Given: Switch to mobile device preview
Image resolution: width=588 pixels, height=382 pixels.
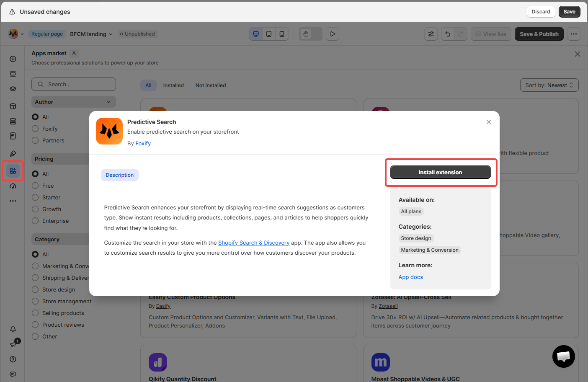Looking at the screenshot, I should [x=282, y=34].
